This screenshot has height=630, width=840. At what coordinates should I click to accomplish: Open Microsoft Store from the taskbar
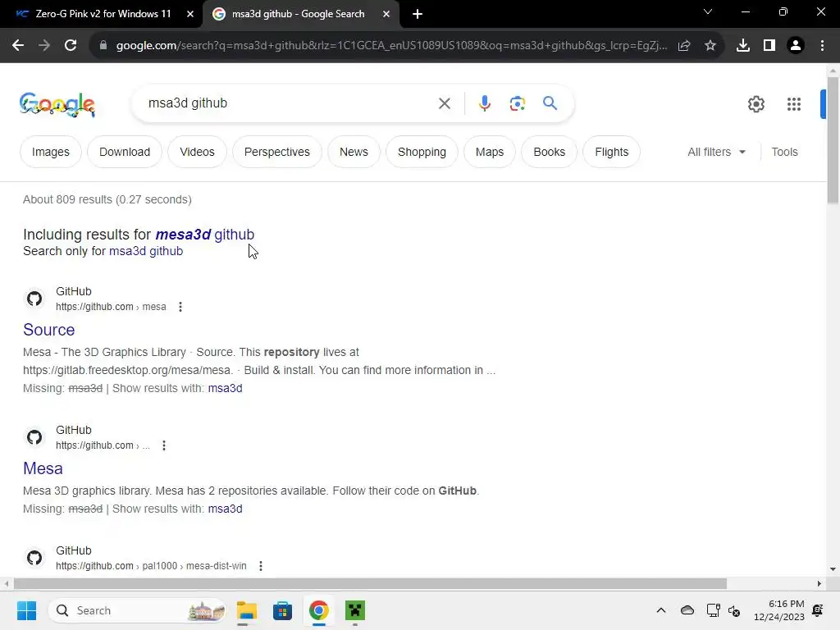[282, 610]
